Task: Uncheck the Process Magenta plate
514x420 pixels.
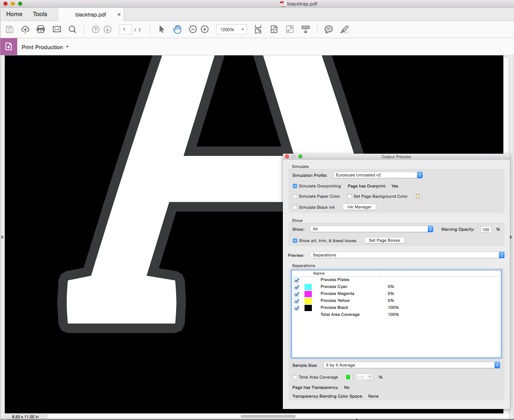Action: click(x=297, y=294)
